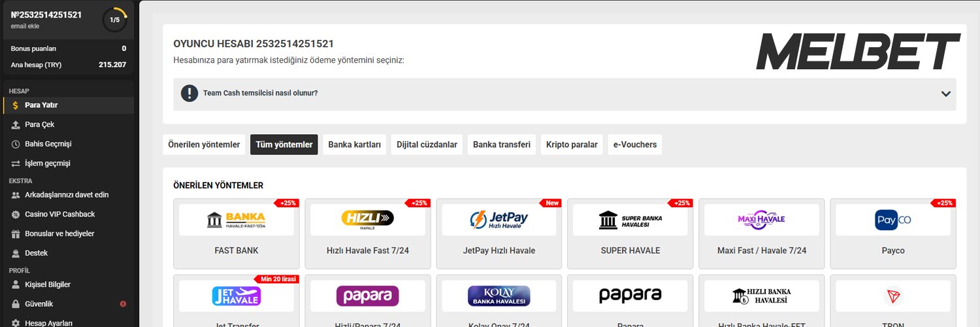Click the padlock icon beside Güvenlik
Viewport: 980px width, 327px height.
(16, 304)
